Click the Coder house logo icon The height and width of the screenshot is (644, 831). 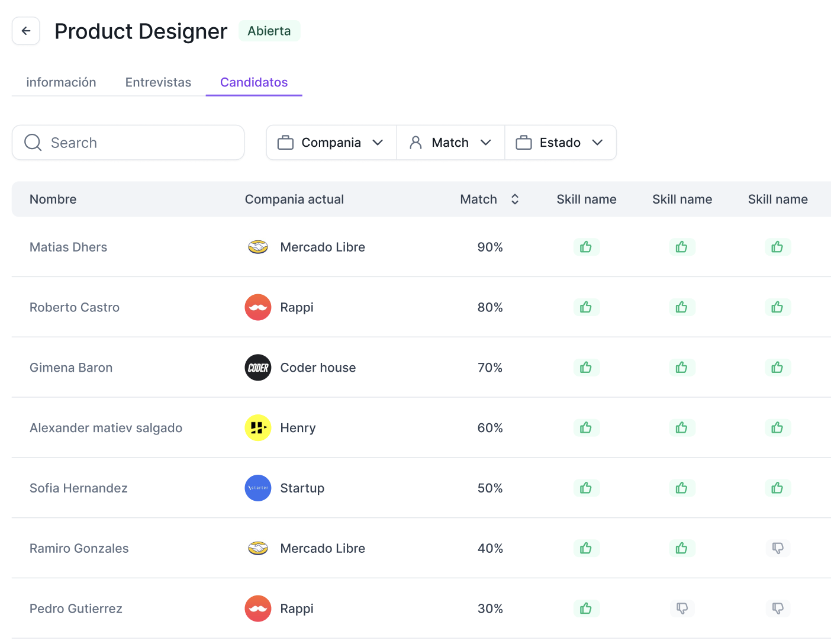click(x=257, y=368)
